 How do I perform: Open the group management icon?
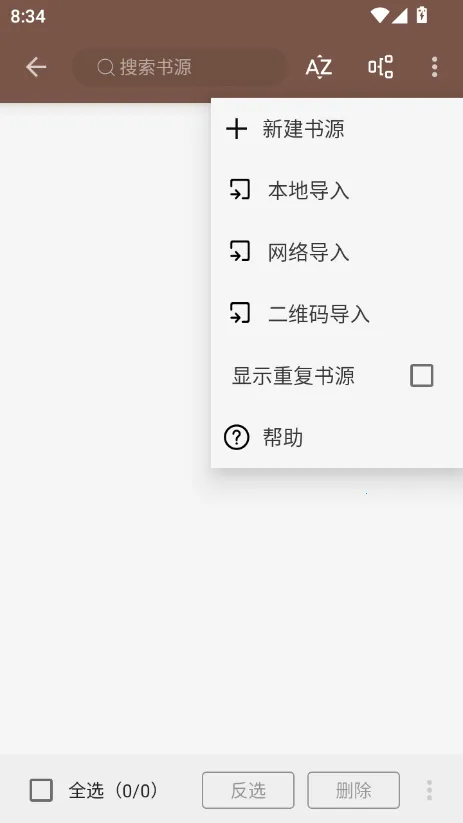point(381,67)
